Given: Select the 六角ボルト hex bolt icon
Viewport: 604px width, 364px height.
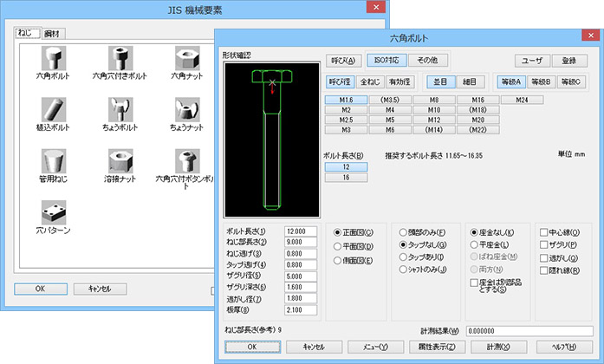Looking at the screenshot, I should [53, 59].
